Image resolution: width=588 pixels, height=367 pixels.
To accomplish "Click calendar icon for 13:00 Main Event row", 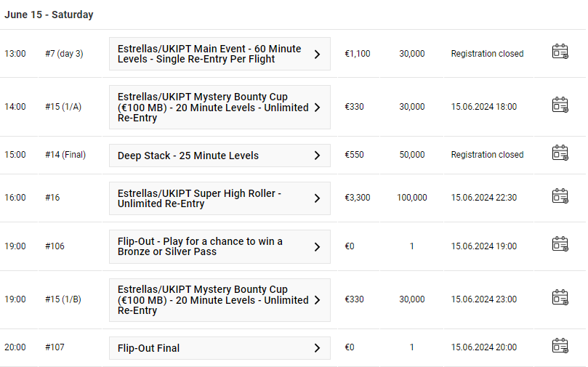I will [x=560, y=52].
